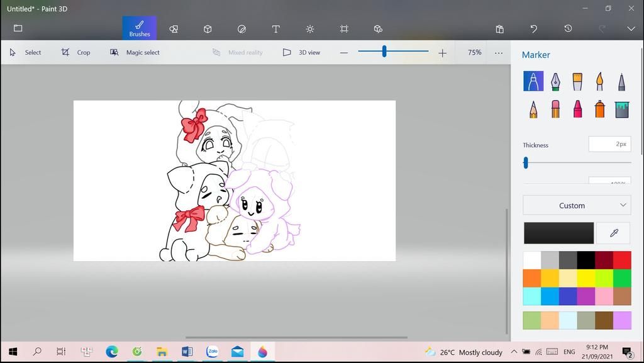Viewport: 644px width, 363px height.
Task: Choose the lavender custom swatch
Action: pos(622,320)
